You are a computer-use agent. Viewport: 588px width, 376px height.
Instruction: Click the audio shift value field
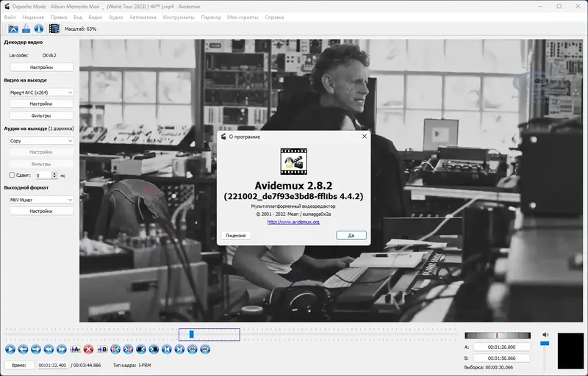(x=43, y=176)
